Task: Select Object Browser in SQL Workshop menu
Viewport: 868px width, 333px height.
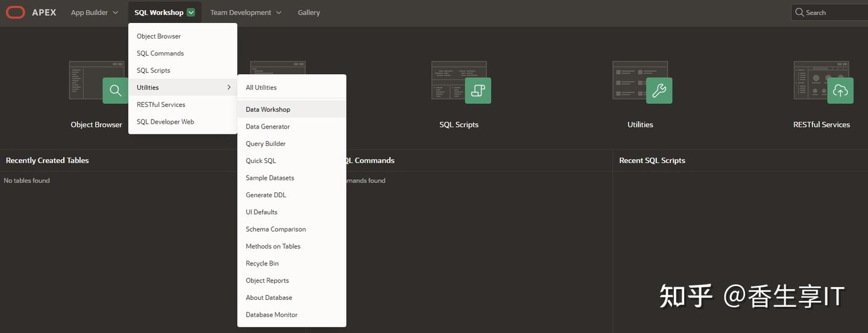Action: [x=183, y=36]
